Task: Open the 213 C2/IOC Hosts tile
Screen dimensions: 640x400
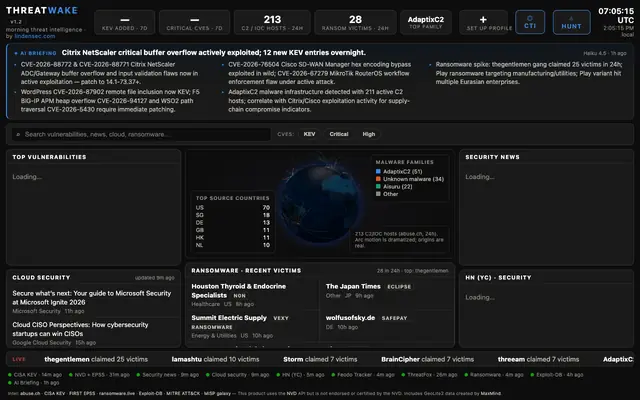Action: [272, 22]
